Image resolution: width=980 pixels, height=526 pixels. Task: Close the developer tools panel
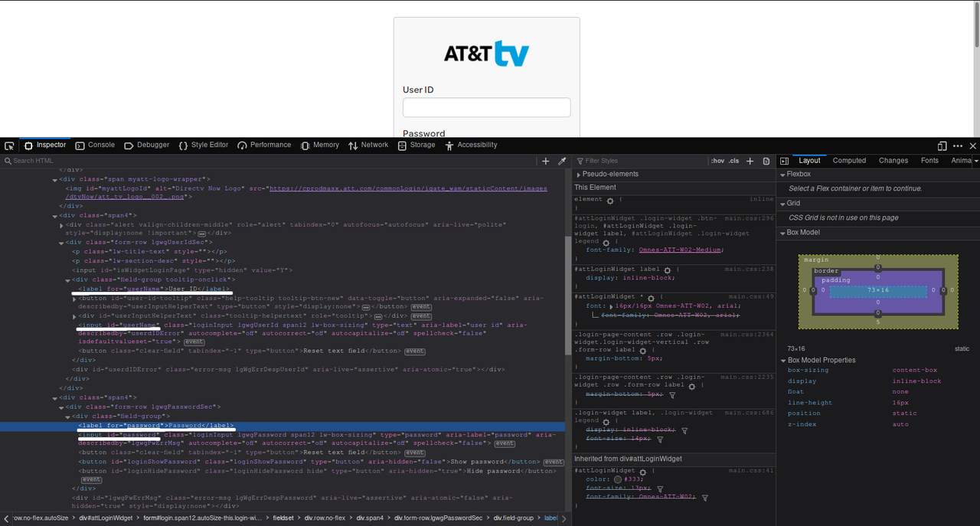[x=973, y=145]
